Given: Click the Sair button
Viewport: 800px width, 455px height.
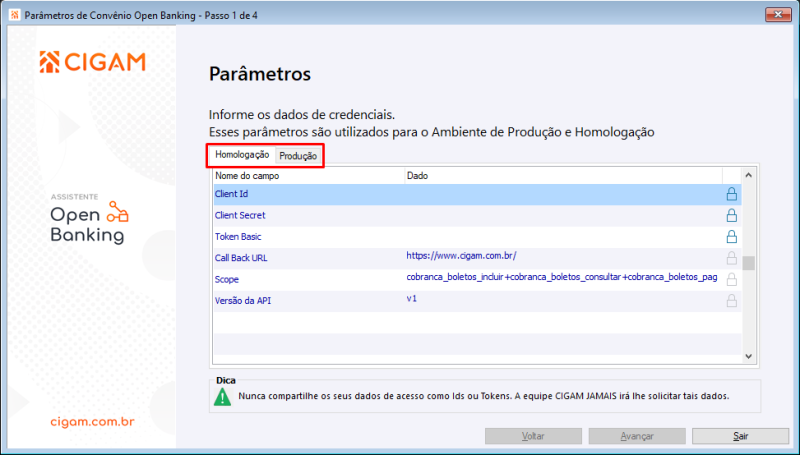Looking at the screenshot, I should click(740, 436).
